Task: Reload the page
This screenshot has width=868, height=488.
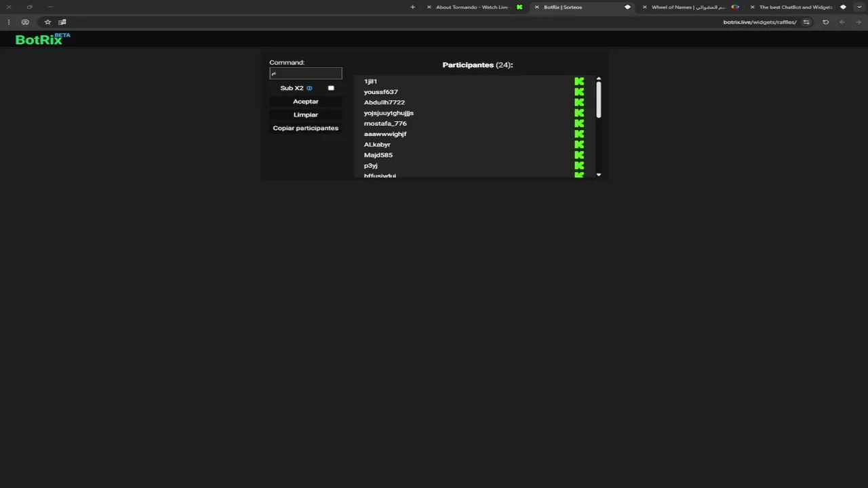Action: (x=825, y=22)
